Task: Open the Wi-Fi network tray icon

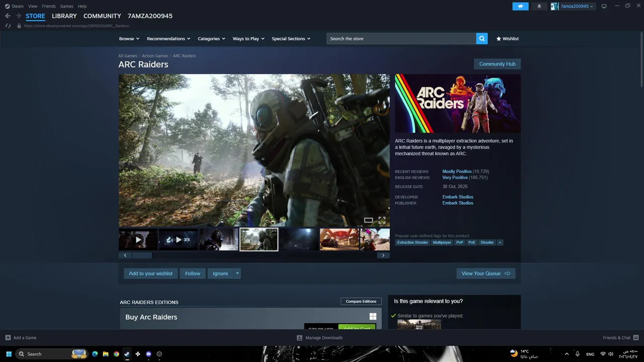Action: (603, 354)
